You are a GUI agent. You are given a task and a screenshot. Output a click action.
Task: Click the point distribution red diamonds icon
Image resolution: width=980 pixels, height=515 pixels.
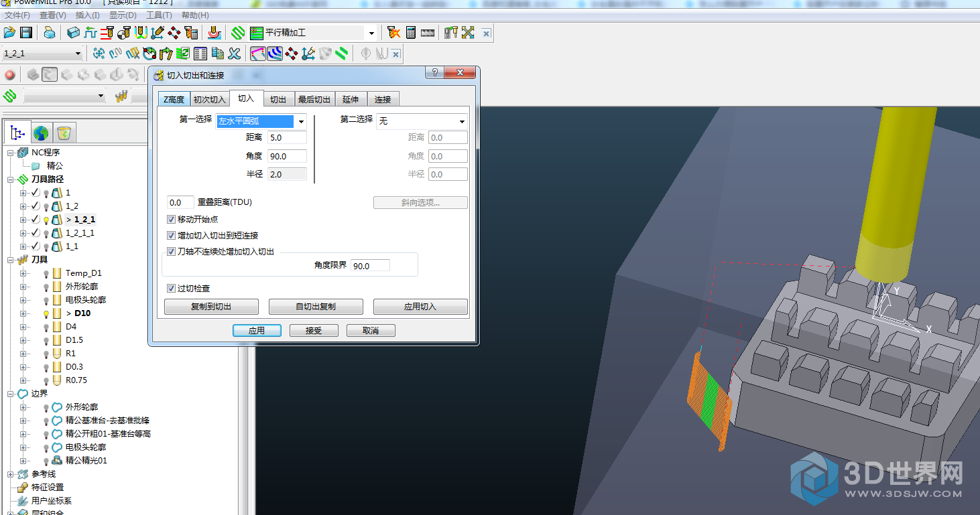click(x=174, y=32)
